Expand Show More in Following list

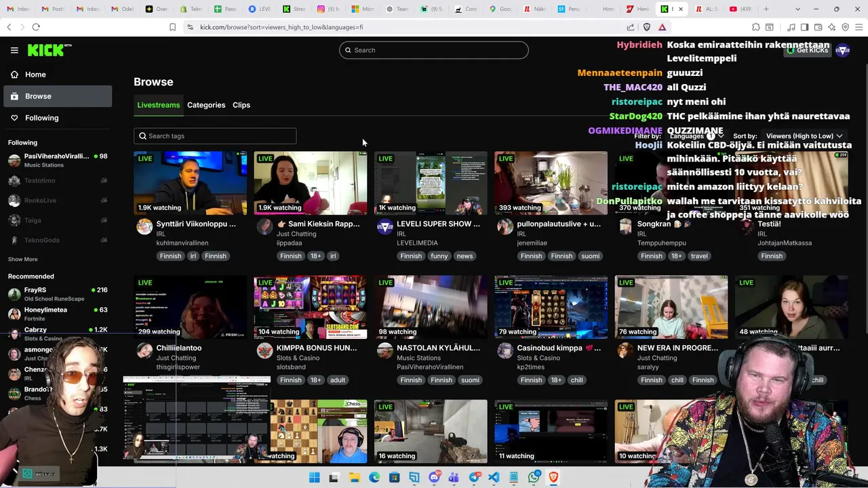[22, 260]
